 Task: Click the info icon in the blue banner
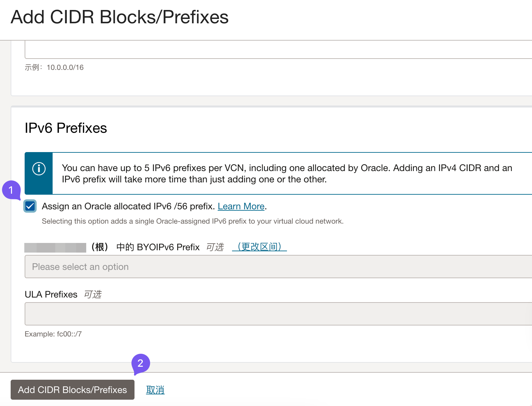(x=39, y=169)
